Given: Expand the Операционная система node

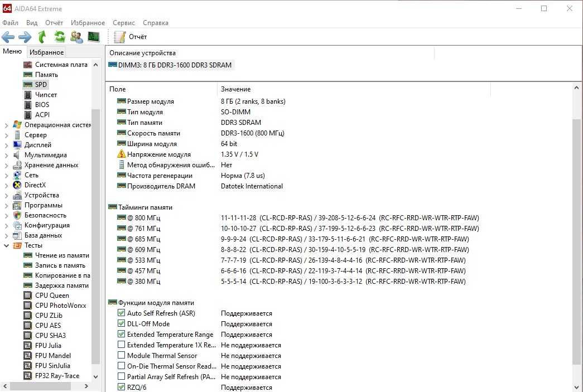Looking at the screenshot, I should pos(6,125).
